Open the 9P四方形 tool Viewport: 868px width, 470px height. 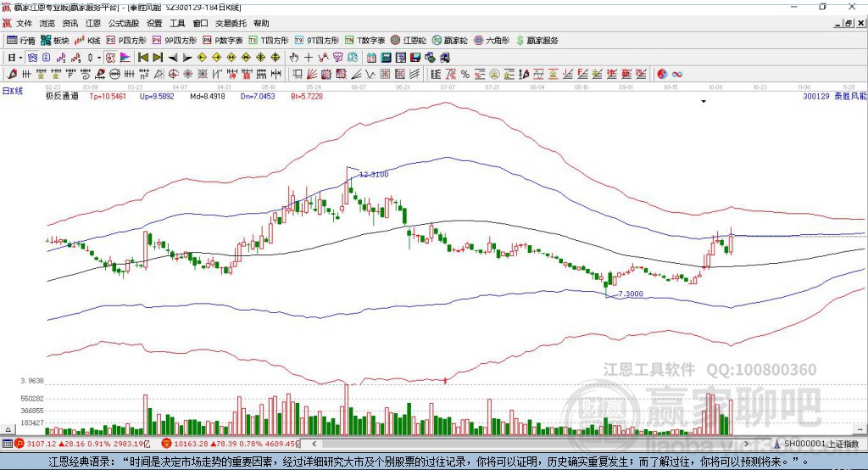pos(175,41)
